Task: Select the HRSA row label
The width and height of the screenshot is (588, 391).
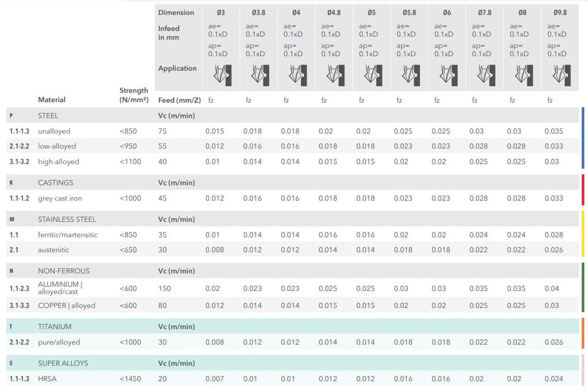Action: [x=47, y=379]
